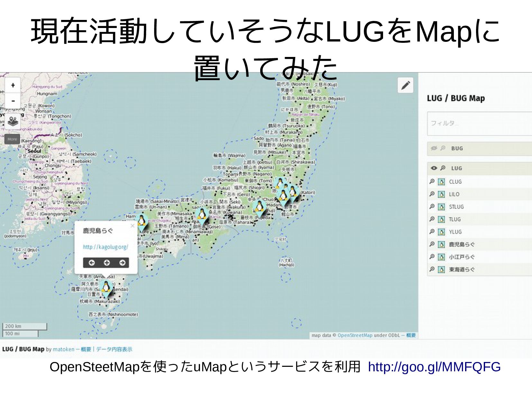Click the magnifier icon in the CLUG row
Viewport: 532px width, 399px height.
tap(432, 181)
